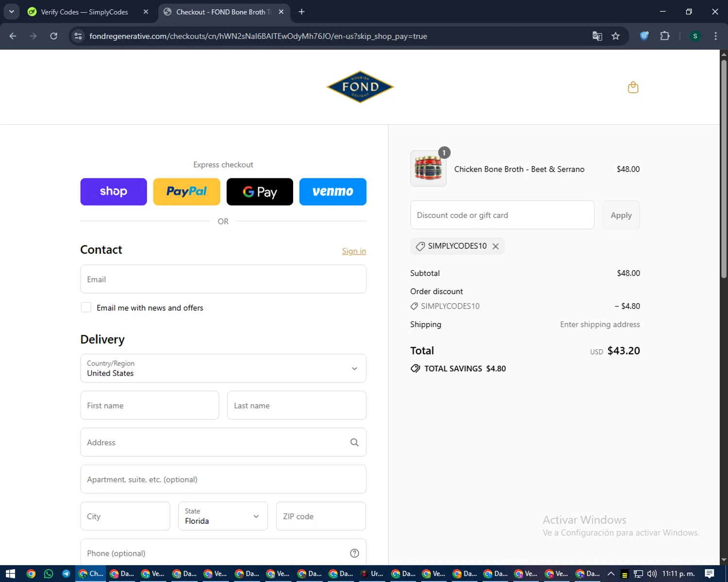Click the Total amount $43.20
This screenshot has width=728, height=582.
point(624,351)
